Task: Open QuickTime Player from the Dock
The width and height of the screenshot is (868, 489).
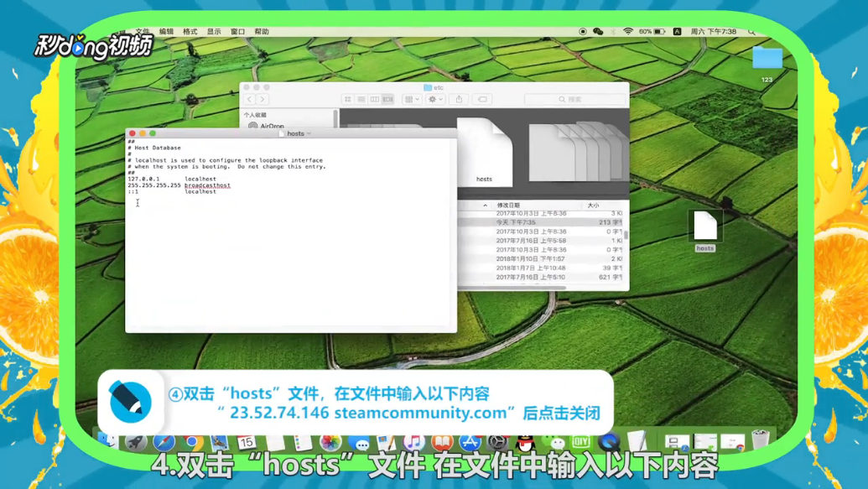Action: click(609, 442)
